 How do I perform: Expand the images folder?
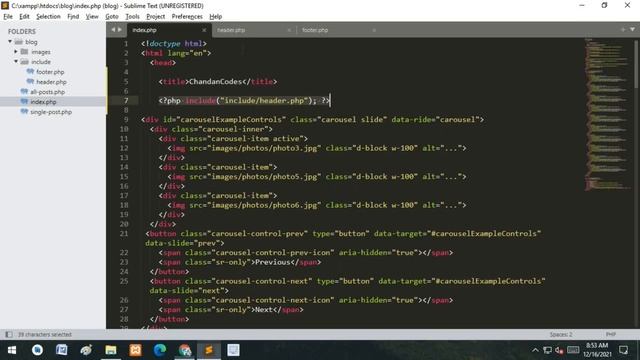click(16, 51)
